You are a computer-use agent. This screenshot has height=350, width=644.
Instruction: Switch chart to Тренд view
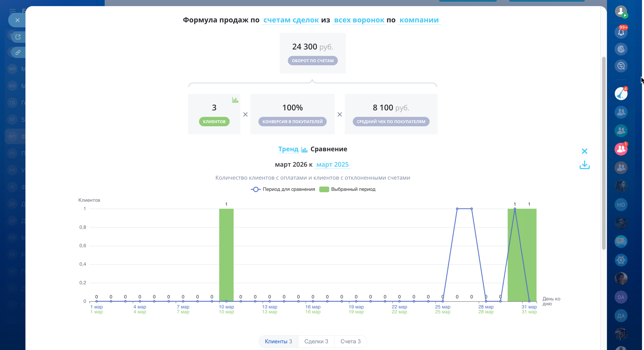point(288,149)
